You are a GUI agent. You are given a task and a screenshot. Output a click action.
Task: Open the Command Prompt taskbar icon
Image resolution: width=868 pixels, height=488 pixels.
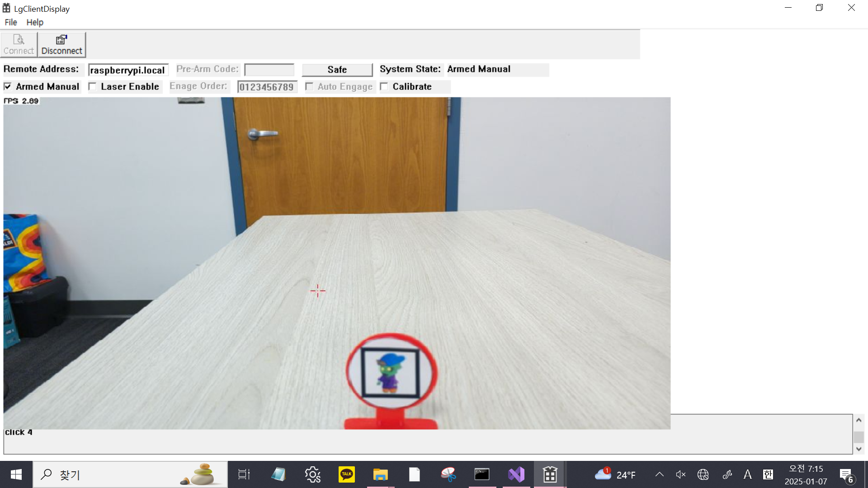pos(482,474)
